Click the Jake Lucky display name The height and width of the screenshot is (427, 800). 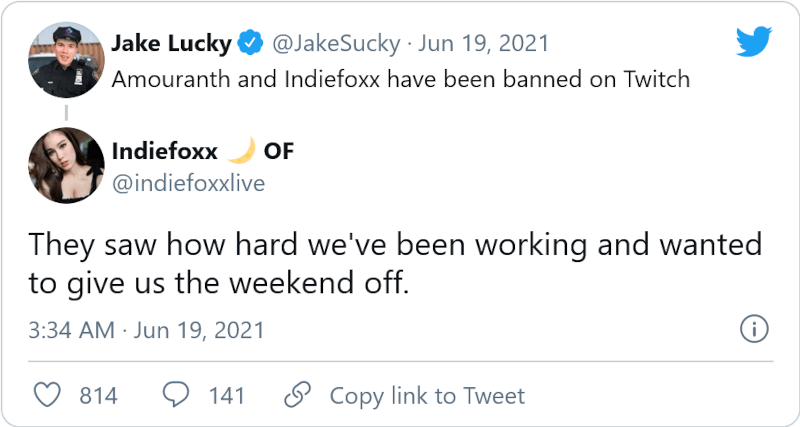coord(172,44)
